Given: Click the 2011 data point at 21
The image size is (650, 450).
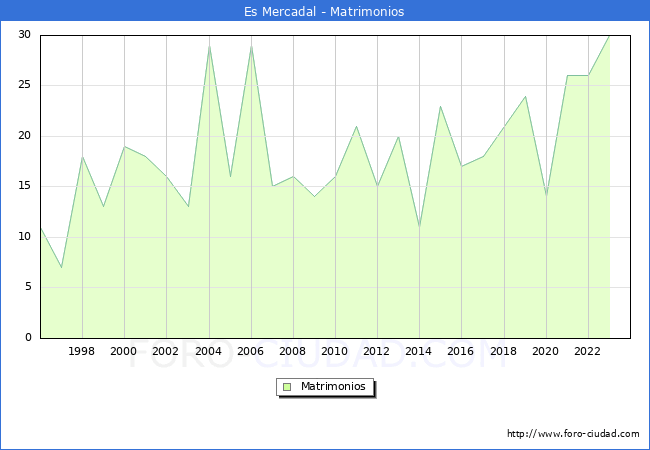Looking at the screenshot, I should (x=356, y=126).
